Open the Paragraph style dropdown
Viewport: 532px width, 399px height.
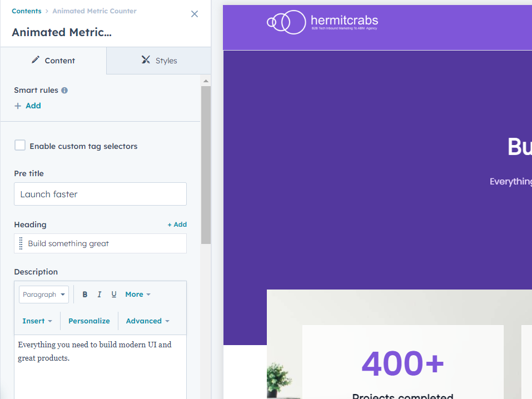point(44,295)
